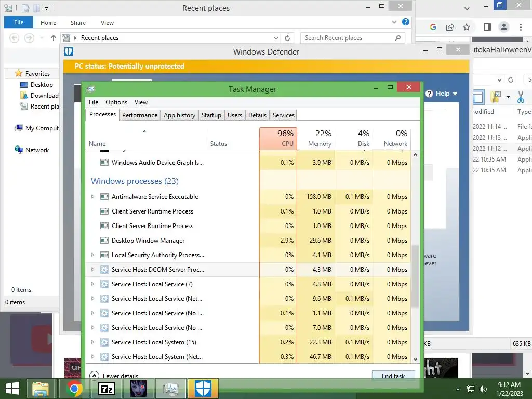Open Windows Defender shield taskbar icon
Image resolution: width=532 pixels, height=399 pixels.
[203, 389]
